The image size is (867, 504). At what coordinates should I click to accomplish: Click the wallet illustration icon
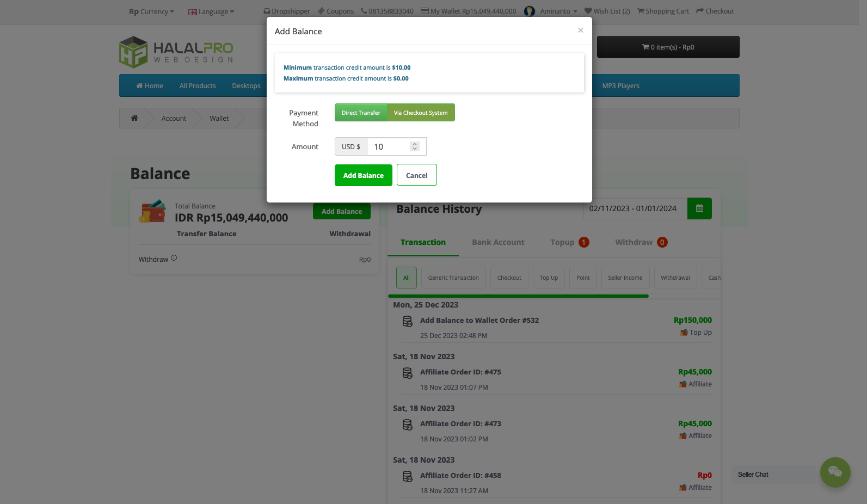[x=152, y=211]
